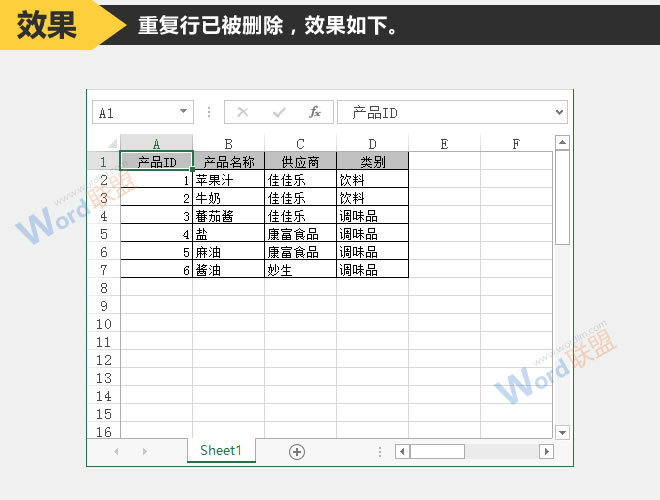Open the insert function fx icon

tap(315, 112)
